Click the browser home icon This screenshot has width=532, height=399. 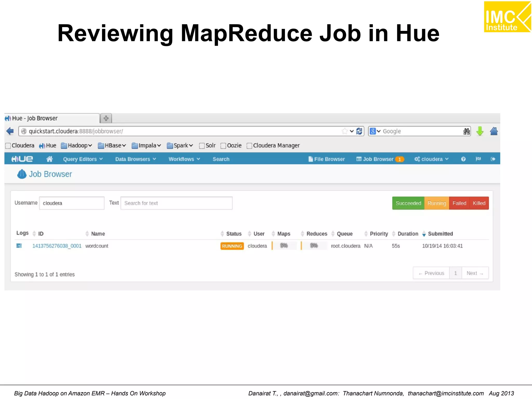click(494, 131)
